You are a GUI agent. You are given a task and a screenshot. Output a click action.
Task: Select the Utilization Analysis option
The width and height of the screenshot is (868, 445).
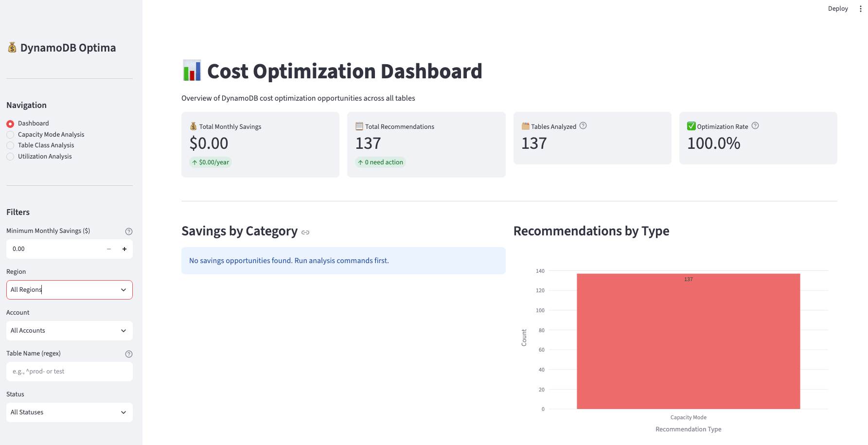(x=39, y=157)
